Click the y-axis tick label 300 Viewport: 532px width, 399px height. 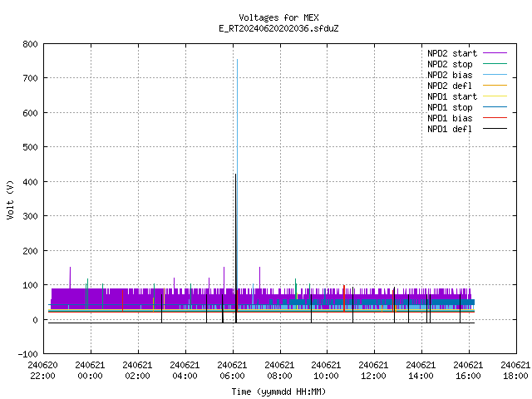pyautogui.click(x=30, y=216)
